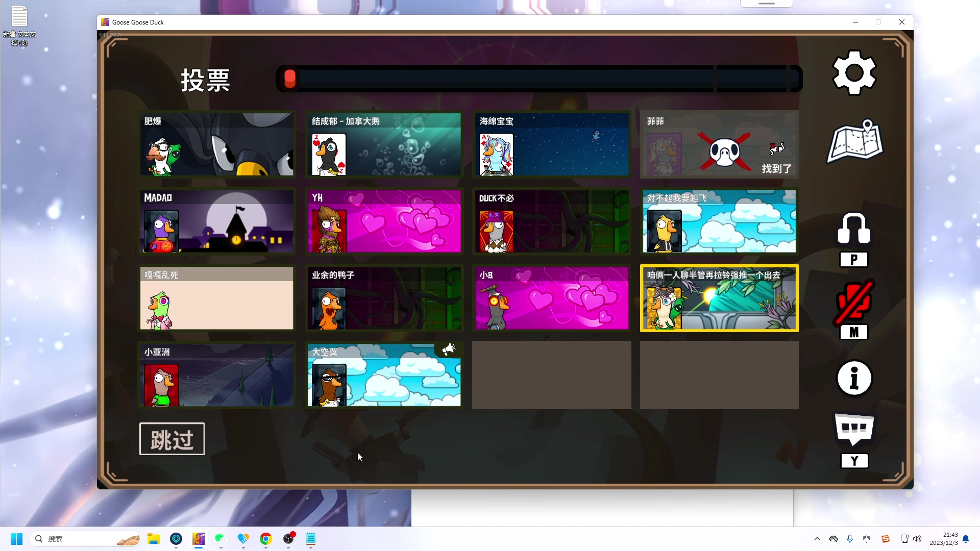Vote for player 大空翼
Image resolution: width=980 pixels, height=551 pixels.
tap(384, 375)
